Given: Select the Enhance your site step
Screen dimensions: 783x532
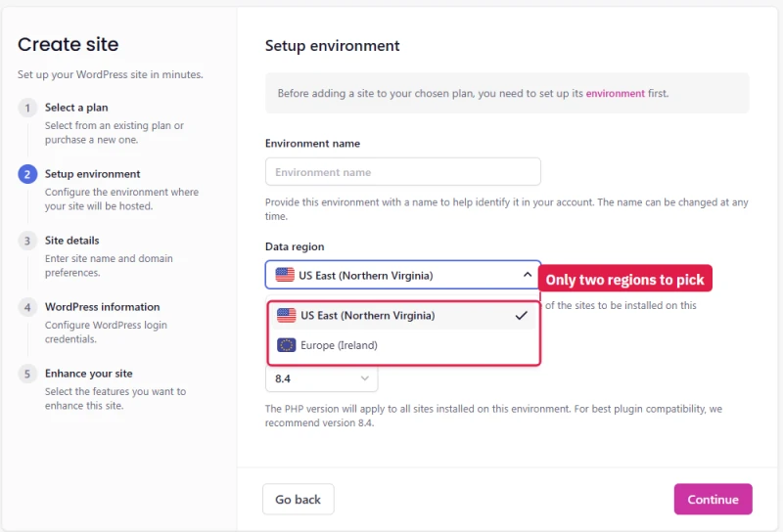Looking at the screenshot, I should point(88,374).
